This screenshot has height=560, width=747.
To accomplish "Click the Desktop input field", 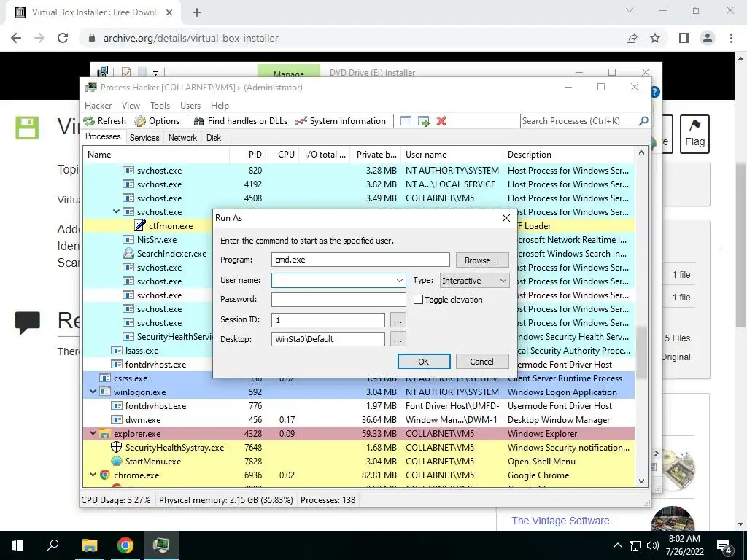I will click(328, 339).
